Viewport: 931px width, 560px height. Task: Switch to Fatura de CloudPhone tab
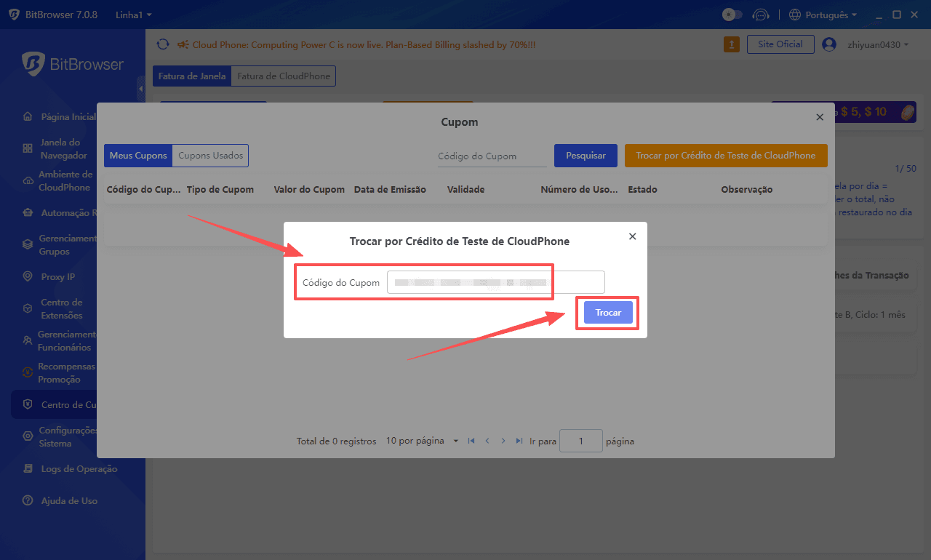(x=284, y=76)
